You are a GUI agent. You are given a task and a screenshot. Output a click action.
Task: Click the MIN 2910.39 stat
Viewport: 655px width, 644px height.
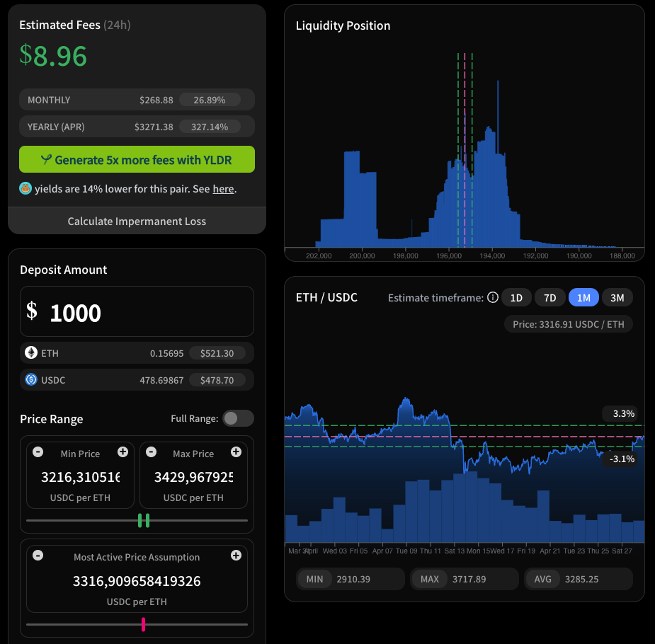click(351, 579)
